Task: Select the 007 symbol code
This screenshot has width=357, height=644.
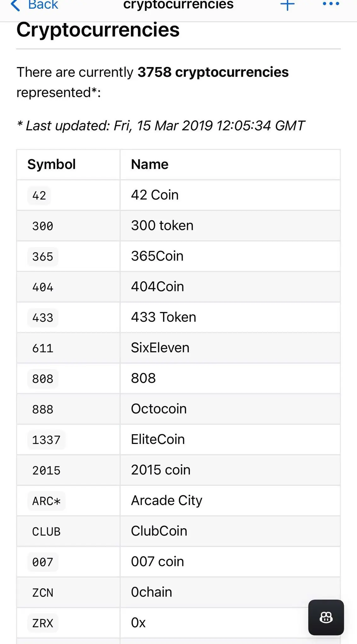Action: click(43, 562)
